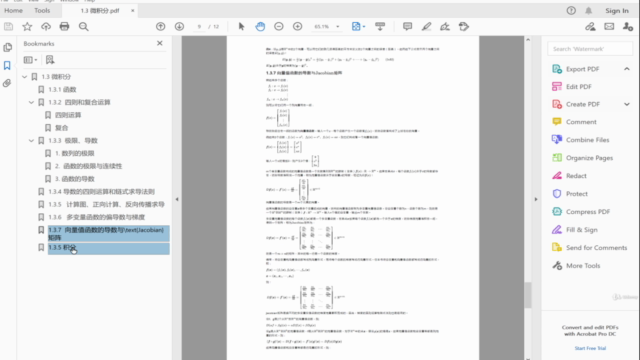
Task: Go to the previous page
Action: [x=160, y=27]
